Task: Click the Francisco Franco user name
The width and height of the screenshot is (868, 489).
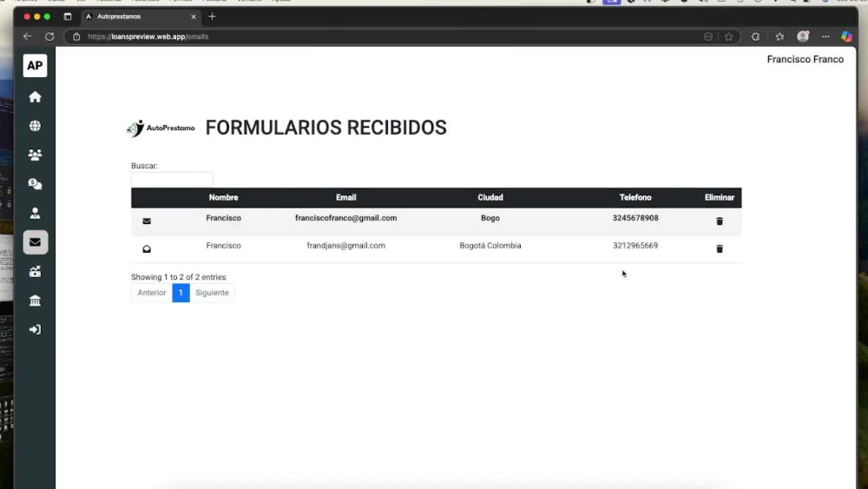Action: click(805, 59)
